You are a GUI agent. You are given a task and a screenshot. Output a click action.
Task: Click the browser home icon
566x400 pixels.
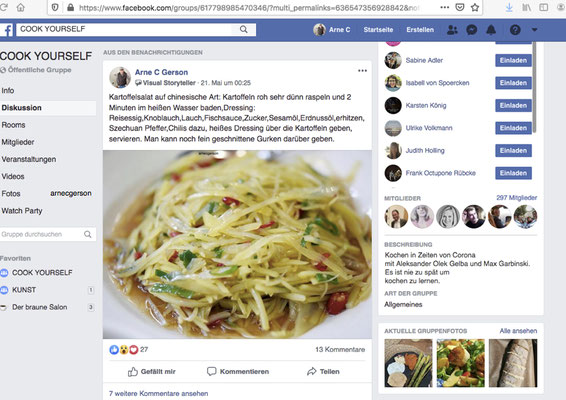point(21,7)
